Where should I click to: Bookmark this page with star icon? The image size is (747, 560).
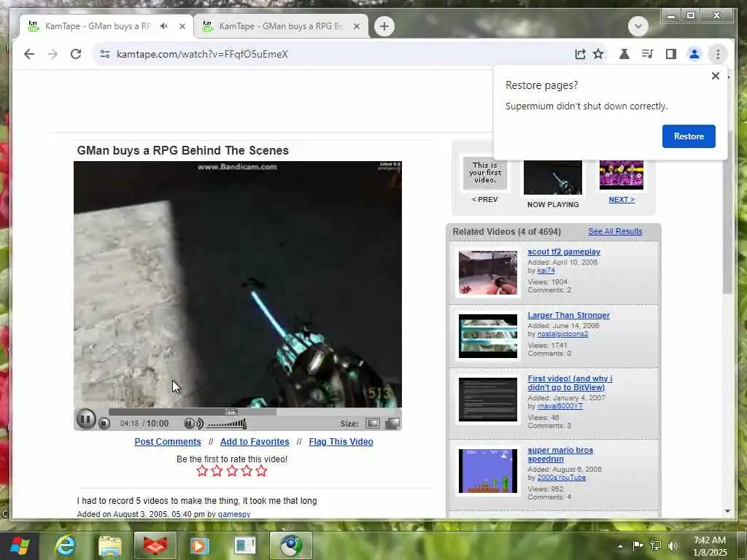click(598, 54)
